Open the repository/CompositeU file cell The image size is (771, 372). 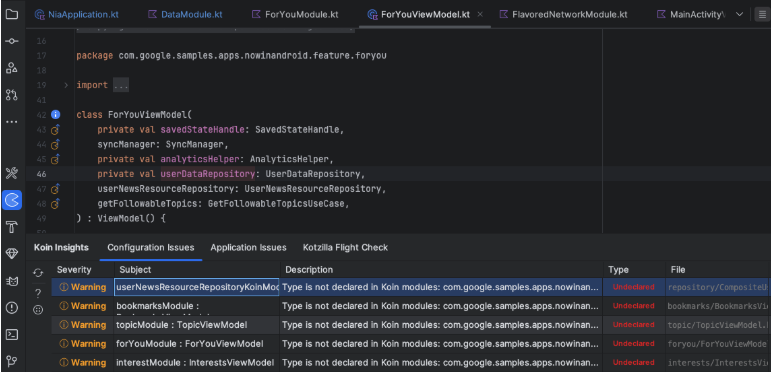coord(717,287)
